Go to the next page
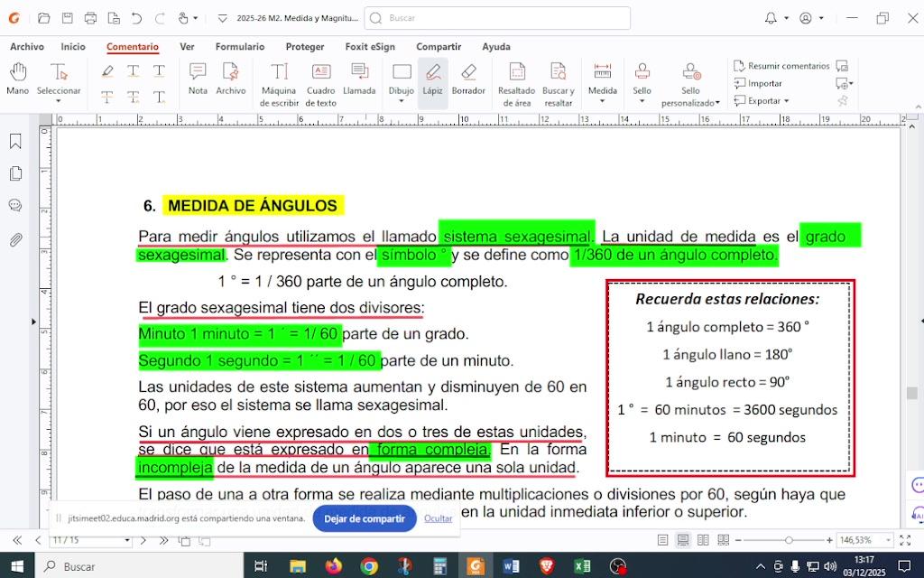924x578 pixels. (x=143, y=540)
